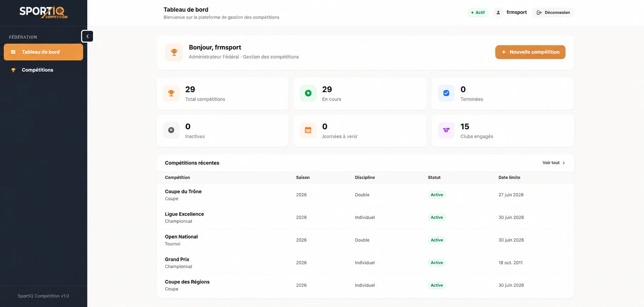Open Voir tout for recent competitions
This screenshot has width=644, height=307.
(x=554, y=163)
